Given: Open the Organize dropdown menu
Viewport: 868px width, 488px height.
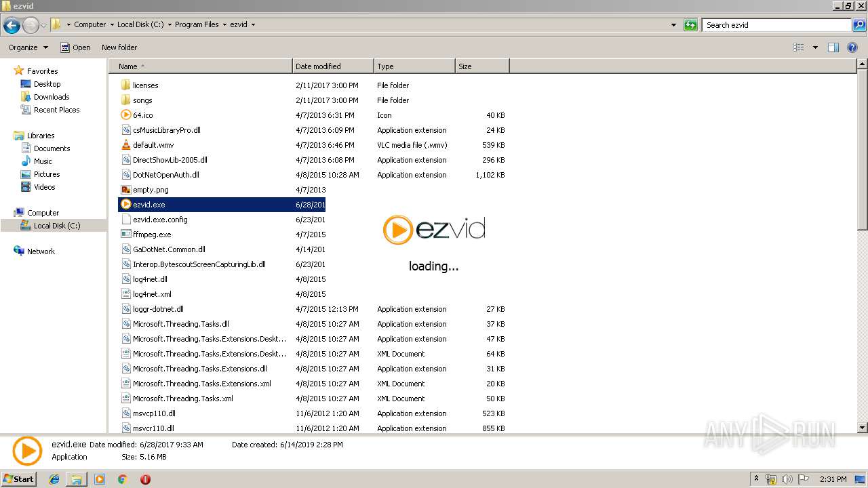Looking at the screenshot, I should pyautogui.click(x=28, y=47).
